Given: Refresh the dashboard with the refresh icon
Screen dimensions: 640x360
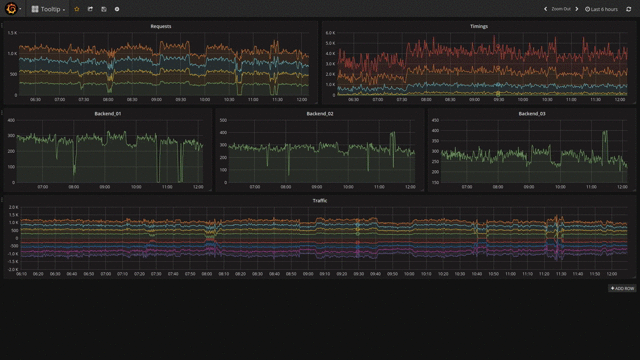Looking at the screenshot, I should click(629, 9).
